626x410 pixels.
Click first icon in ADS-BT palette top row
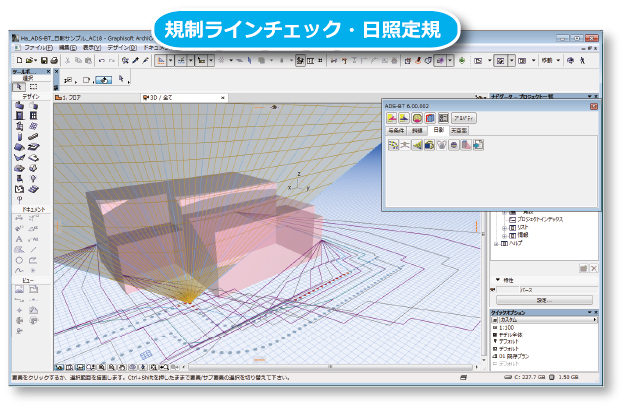pyautogui.click(x=392, y=118)
